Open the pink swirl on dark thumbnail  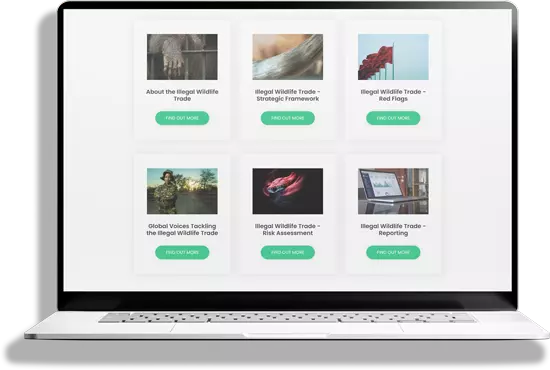(288, 191)
